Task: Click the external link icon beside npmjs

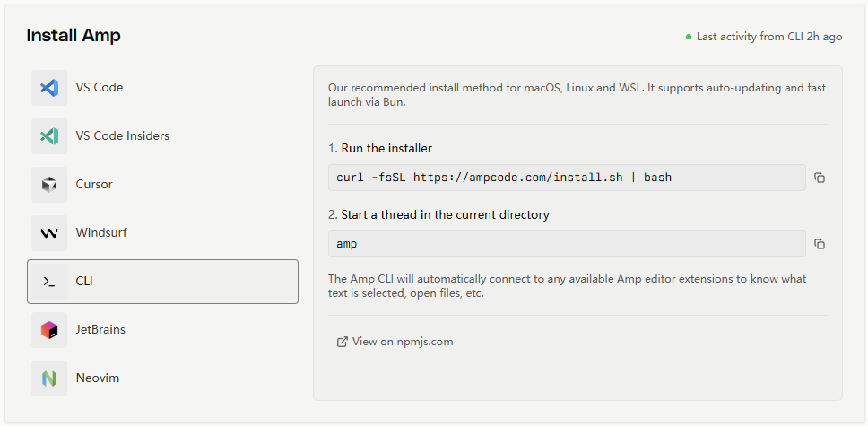Action: 342,342
